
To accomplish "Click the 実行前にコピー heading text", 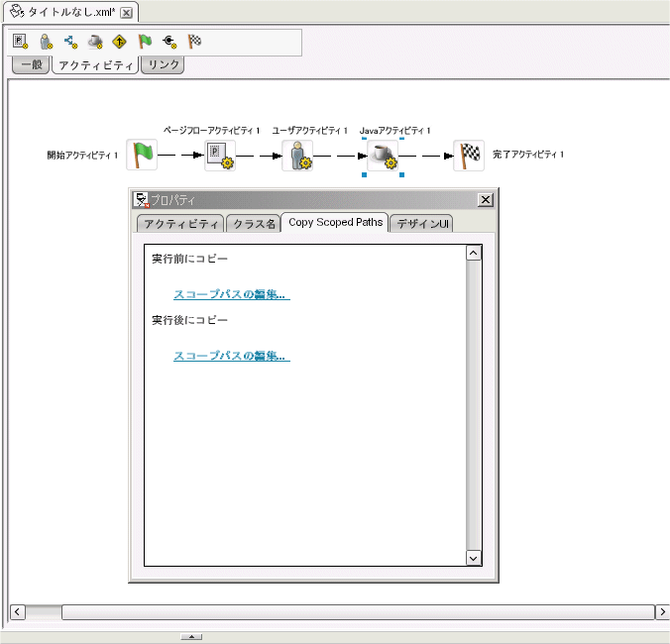I will (189, 259).
